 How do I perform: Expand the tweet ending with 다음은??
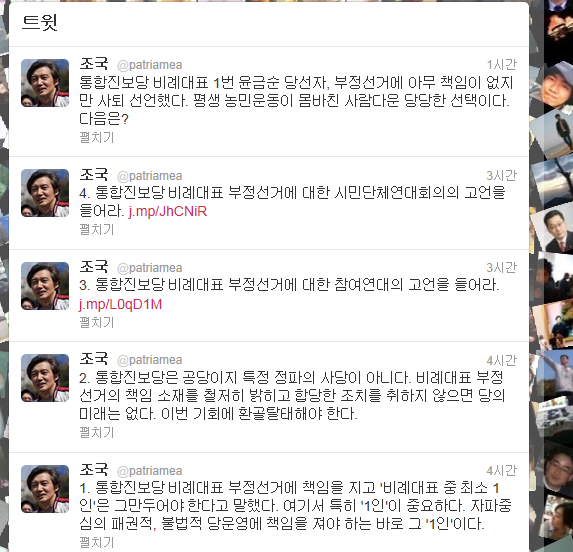pyautogui.click(x=97, y=137)
